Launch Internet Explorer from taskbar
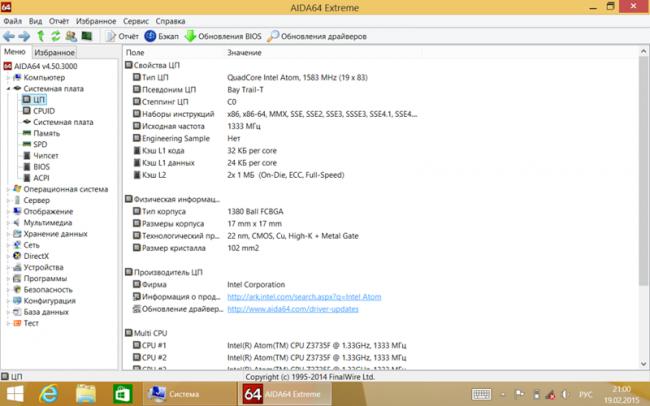This screenshot has width=650, height=406. (x=49, y=394)
